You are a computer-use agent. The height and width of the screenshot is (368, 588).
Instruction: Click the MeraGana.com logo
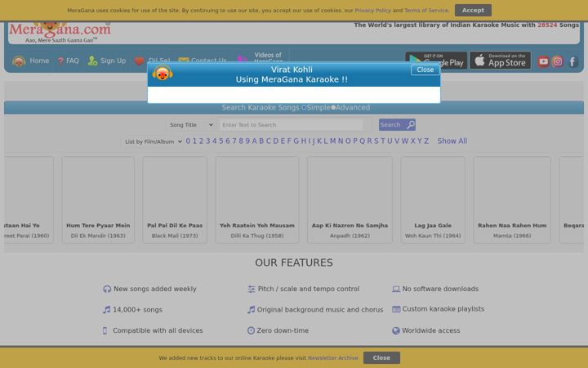click(60, 32)
